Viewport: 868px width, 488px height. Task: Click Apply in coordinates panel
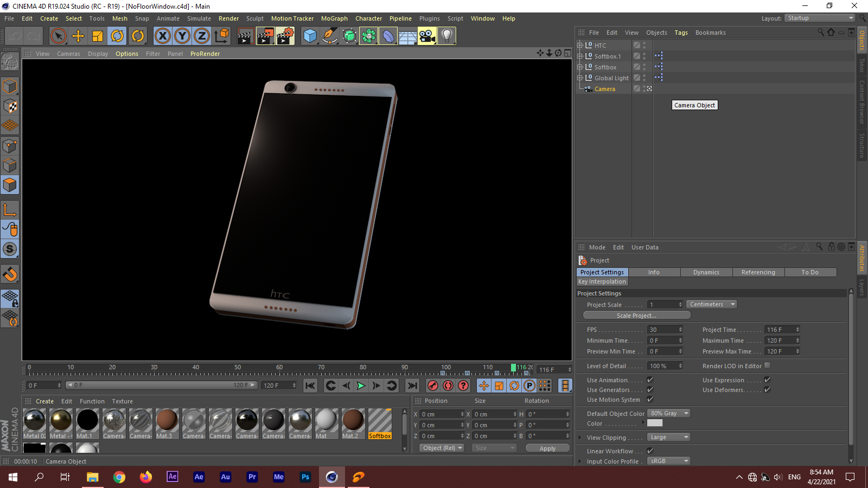547,448
